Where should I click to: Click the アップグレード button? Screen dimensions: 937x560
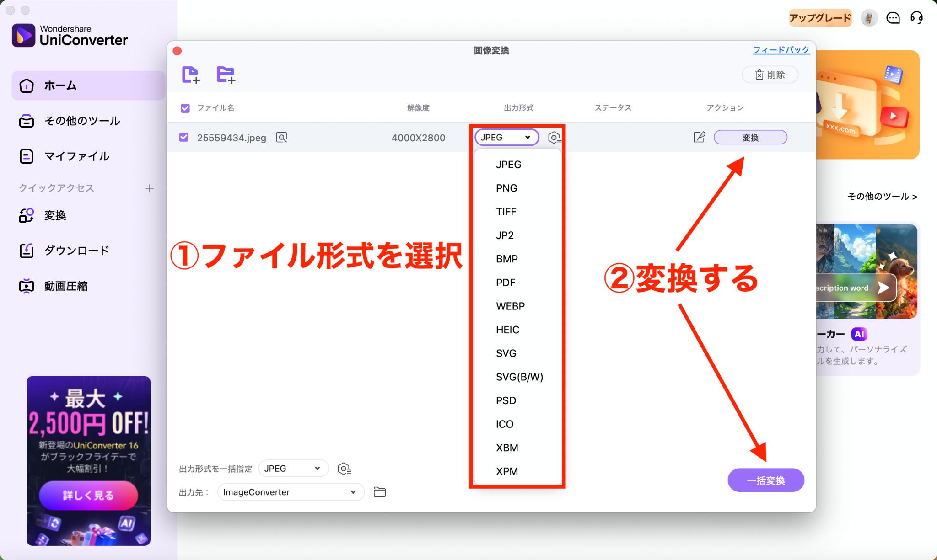click(x=820, y=18)
